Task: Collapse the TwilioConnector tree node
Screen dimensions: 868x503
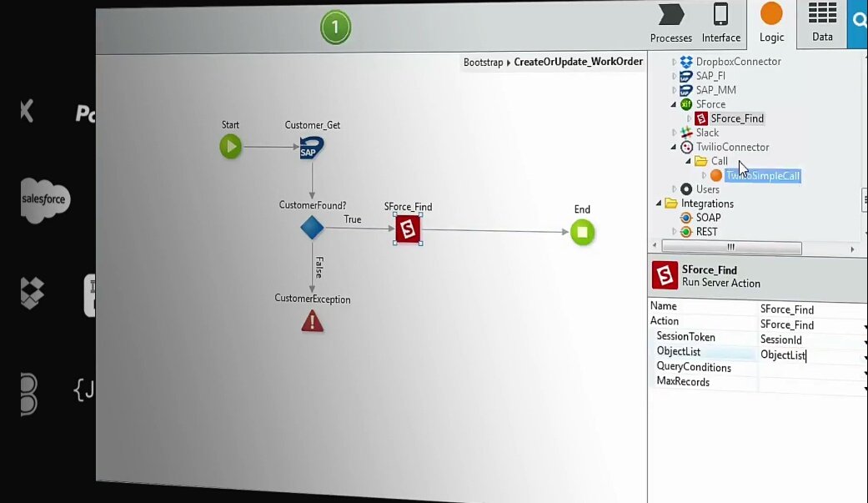Action: point(674,147)
